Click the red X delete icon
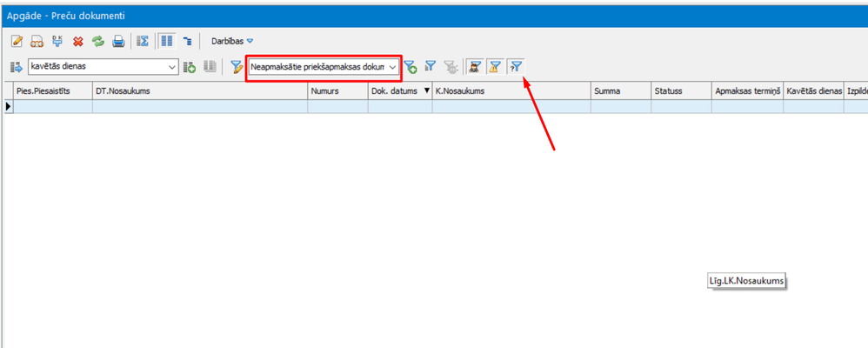 click(x=78, y=41)
